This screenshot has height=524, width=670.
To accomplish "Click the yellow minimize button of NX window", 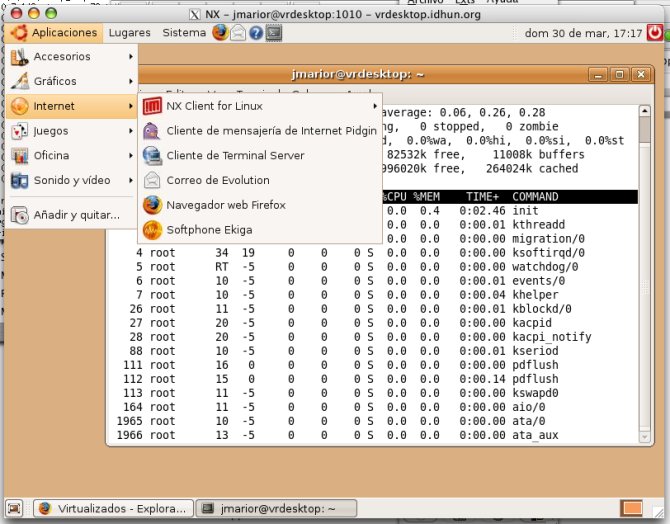I will (34, 13).
